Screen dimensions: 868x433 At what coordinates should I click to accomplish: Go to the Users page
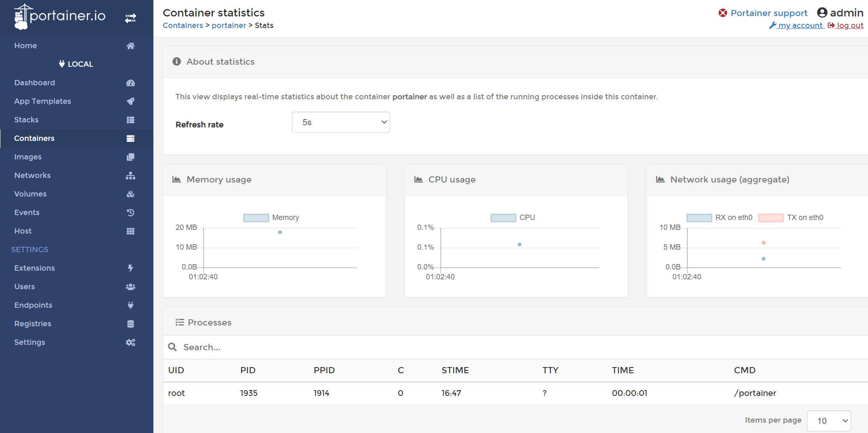25,287
